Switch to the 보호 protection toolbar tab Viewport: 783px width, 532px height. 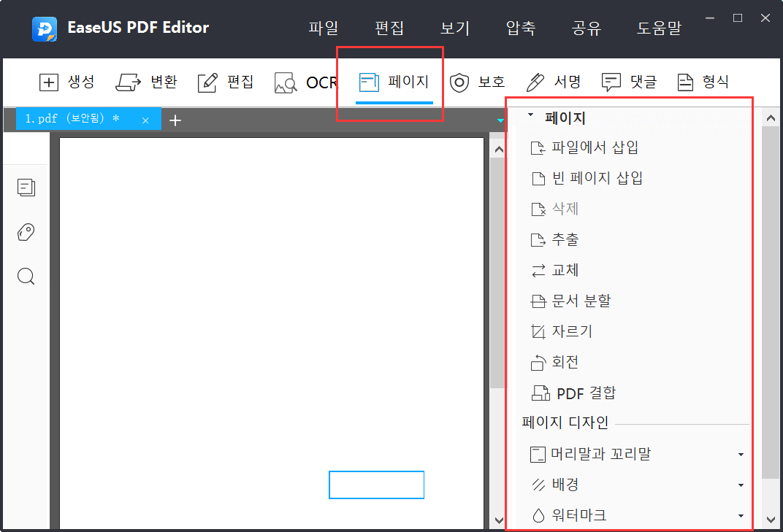point(478,82)
